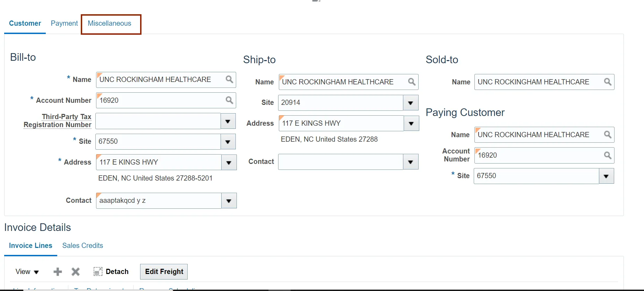Click the Bill-to section heading
Image resolution: width=644 pixels, height=291 pixels.
[23, 57]
